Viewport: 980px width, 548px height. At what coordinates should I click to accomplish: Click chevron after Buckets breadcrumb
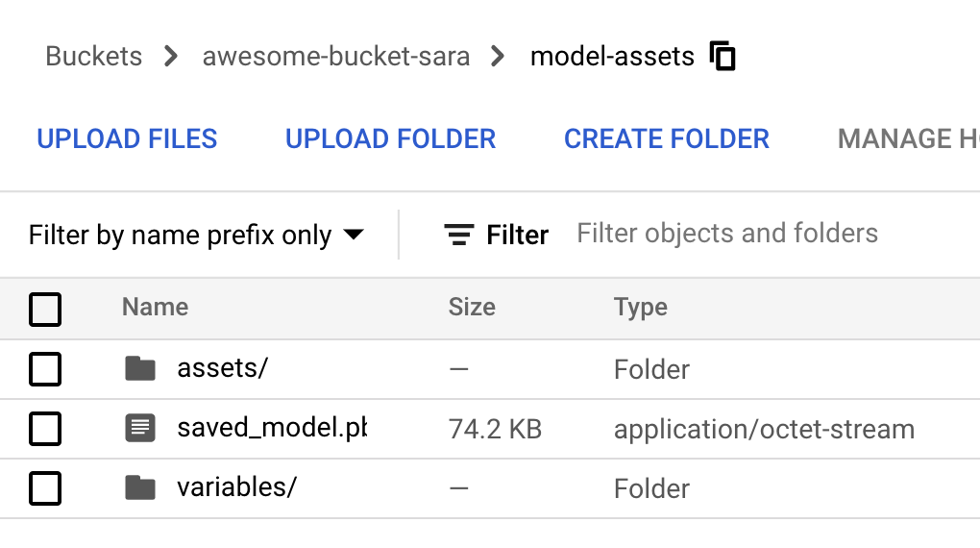[x=172, y=57]
